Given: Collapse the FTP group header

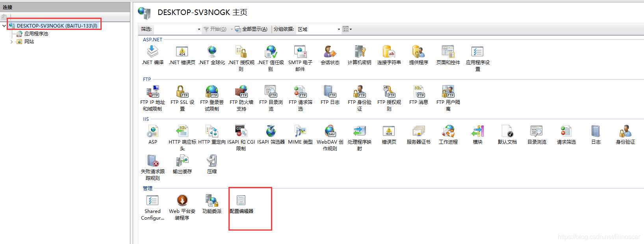Looking at the screenshot, I should pyautogui.click(x=147, y=79).
